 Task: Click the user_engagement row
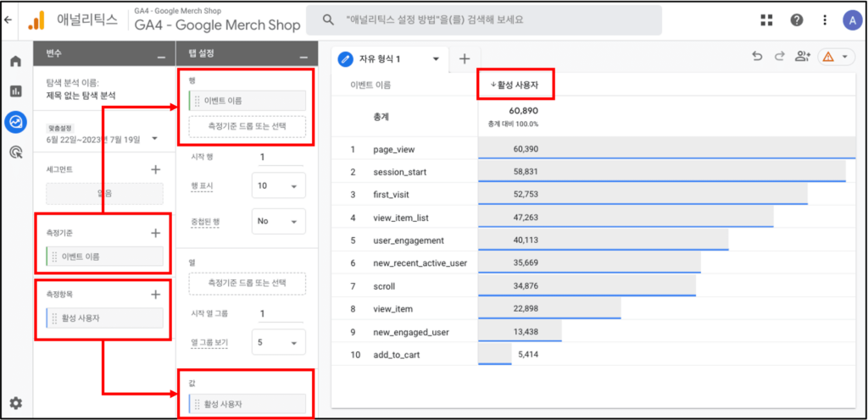point(593,240)
